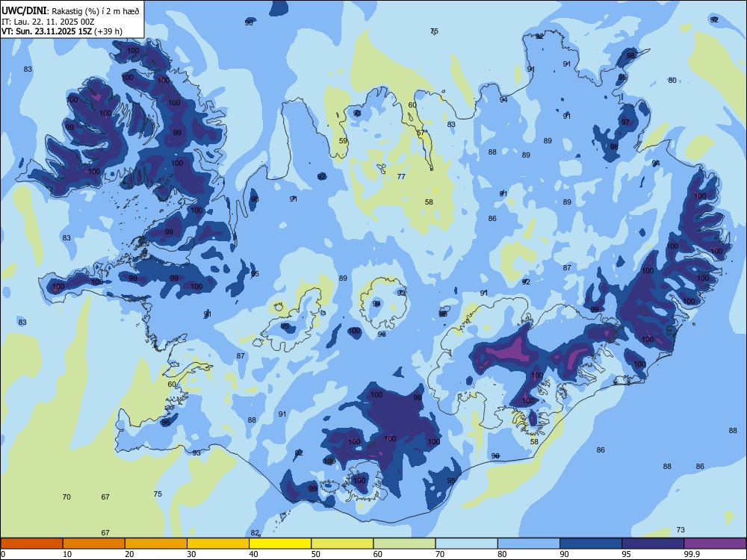Click the legend scale label '50'
This screenshot has width=747, height=560.
point(316,554)
